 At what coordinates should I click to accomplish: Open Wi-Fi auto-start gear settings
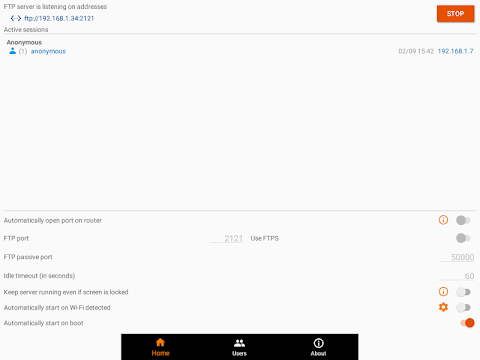443,307
